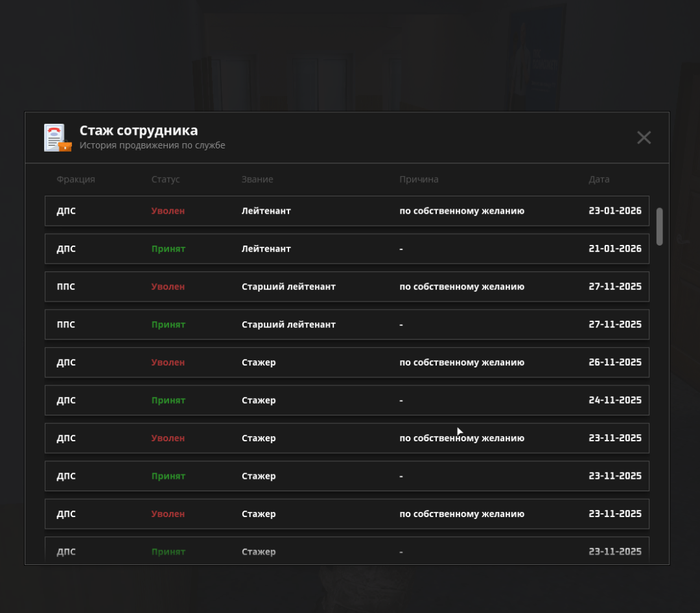This screenshot has width=700, height=613.
Task: Click the Звание column header
Action: point(257,179)
